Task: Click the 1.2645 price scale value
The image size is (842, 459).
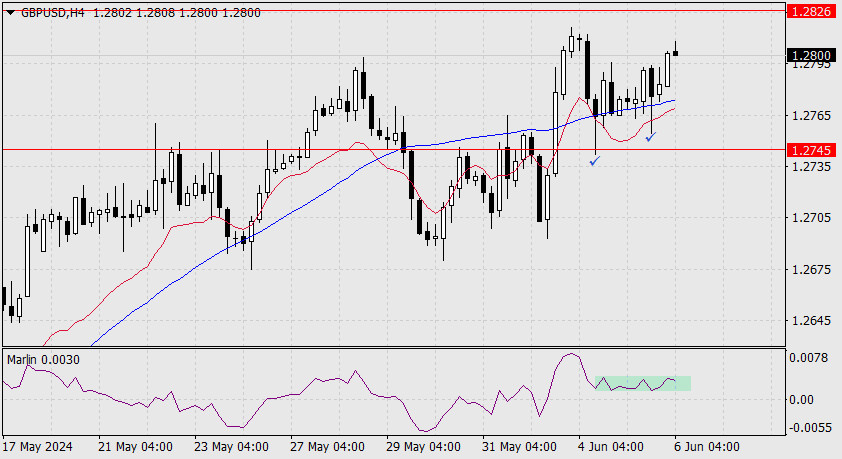Action: coord(811,321)
